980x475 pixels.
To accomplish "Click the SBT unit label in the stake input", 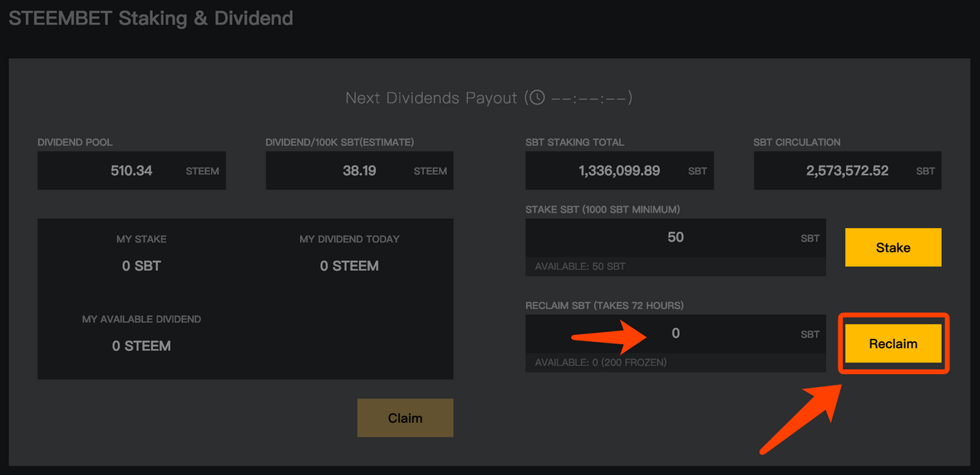I will click(x=810, y=238).
